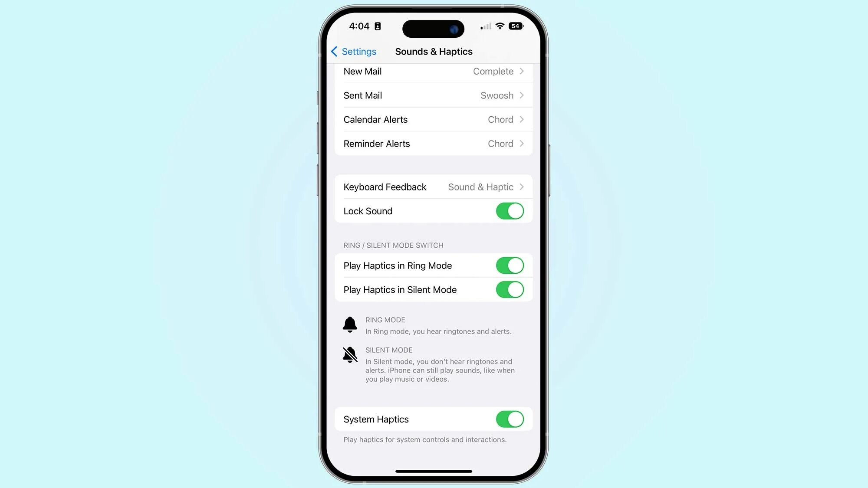Screen dimensions: 868x488
Task: Tap the device charging indicator icon
Action: pyautogui.click(x=515, y=26)
